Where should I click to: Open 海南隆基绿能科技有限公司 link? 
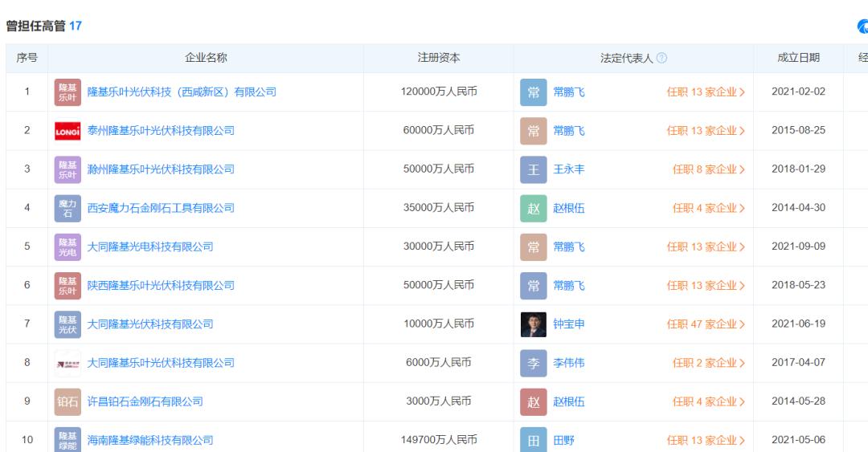point(150,441)
